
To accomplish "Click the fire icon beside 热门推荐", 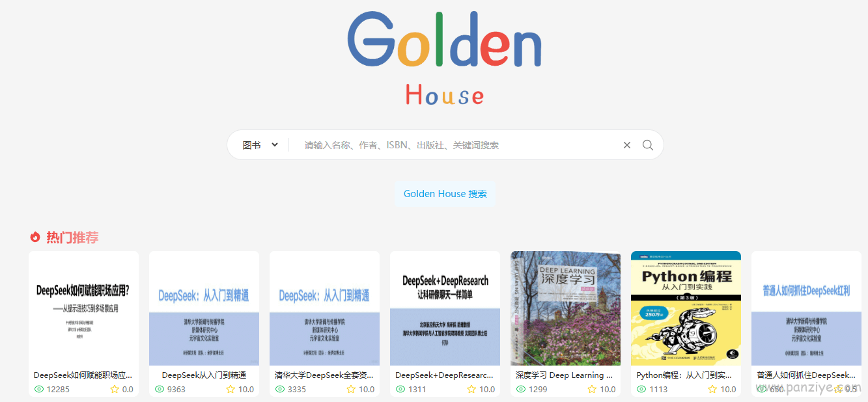I will click(35, 237).
